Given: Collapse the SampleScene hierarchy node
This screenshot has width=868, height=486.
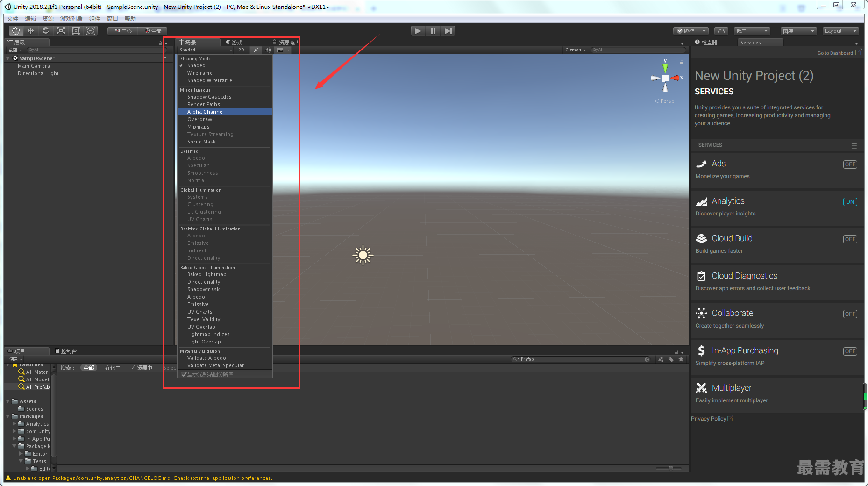Looking at the screenshot, I should [x=8, y=58].
